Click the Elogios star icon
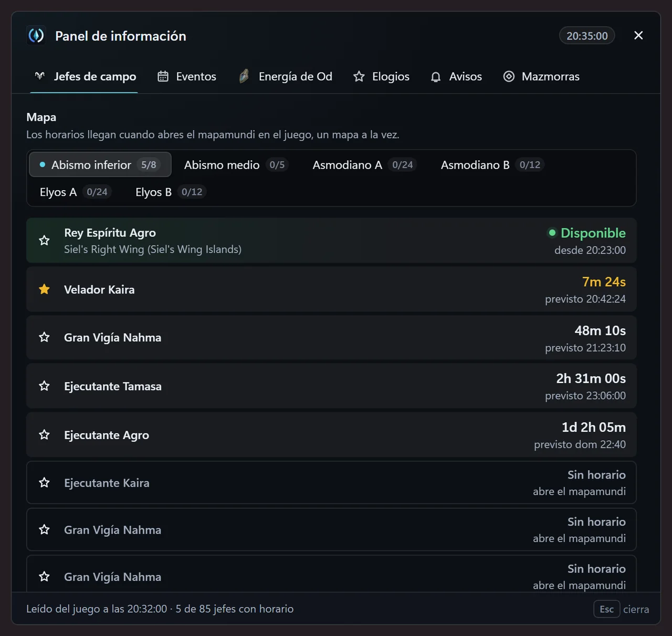Screen dimensions: 672x636 (x=359, y=77)
